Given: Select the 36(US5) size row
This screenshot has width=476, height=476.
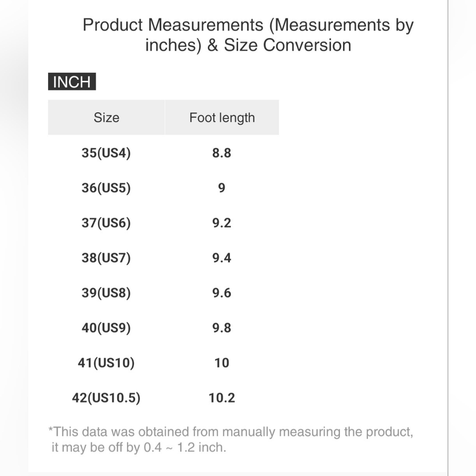Looking at the screenshot, I should point(106,188).
